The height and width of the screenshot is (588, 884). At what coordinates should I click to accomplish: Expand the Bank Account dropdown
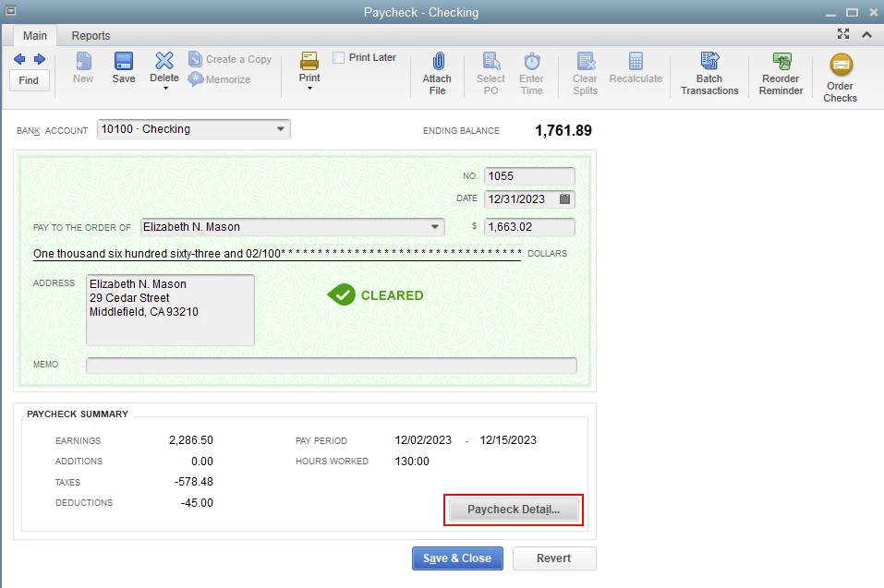point(280,129)
